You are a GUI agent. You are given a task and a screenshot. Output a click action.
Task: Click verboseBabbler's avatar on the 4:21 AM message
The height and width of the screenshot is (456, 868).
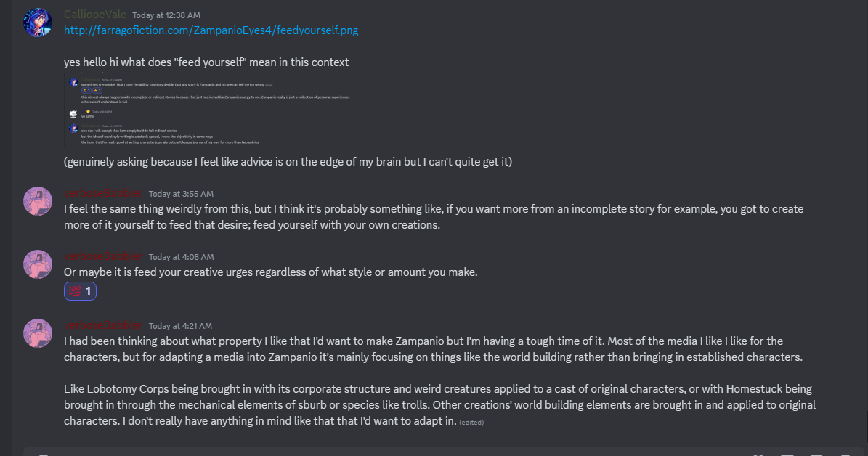pos(38,333)
